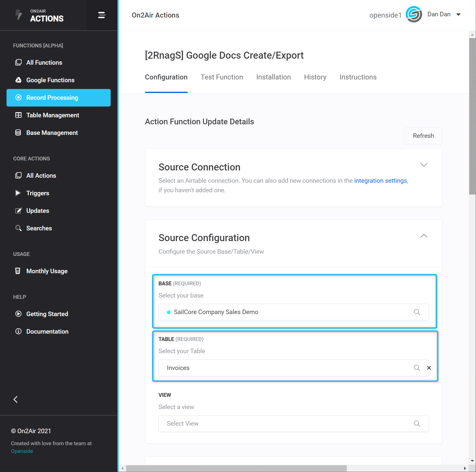Click the Table Management grid icon
Image resolution: width=476 pixels, height=472 pixels.
[x=19, y=115]
